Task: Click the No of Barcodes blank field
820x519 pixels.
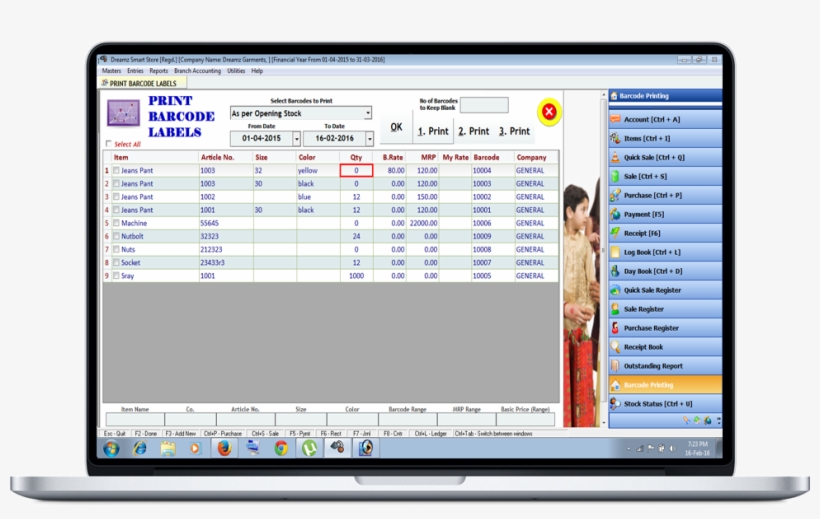Action: pyautogui.click(x=484, y=105)
